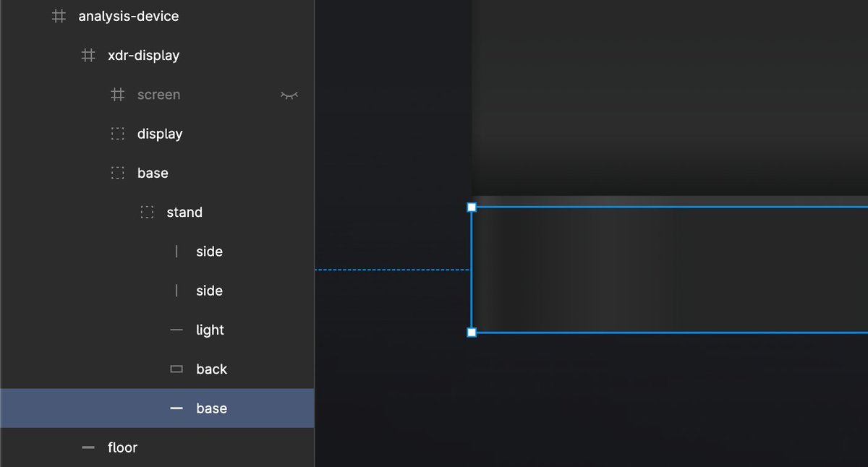This screenshot has height=467, width=868.
Task: Select the screen layer name
Action: pyautogui.click(x=158, y=94)
